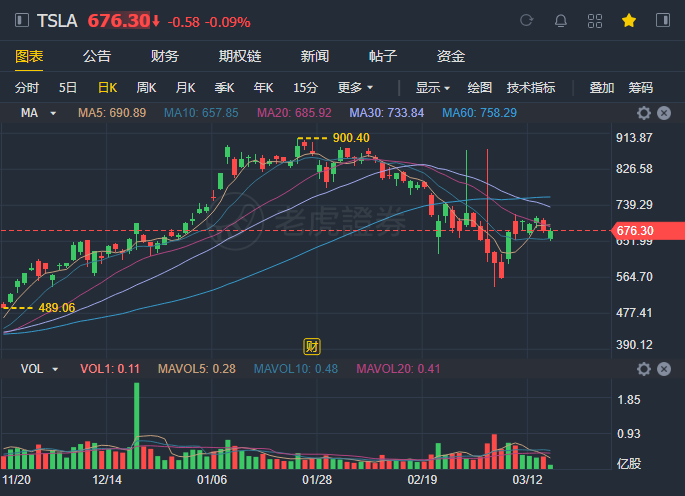Open the 技术指标 indicators button
This screenshot has height=496, width=685.
tap(531, 88)
